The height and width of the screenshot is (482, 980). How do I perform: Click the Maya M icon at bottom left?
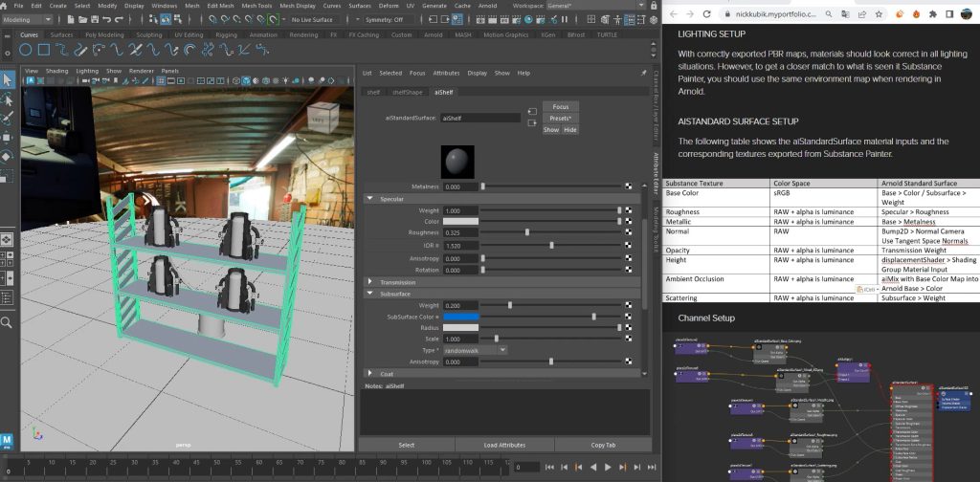7,441
